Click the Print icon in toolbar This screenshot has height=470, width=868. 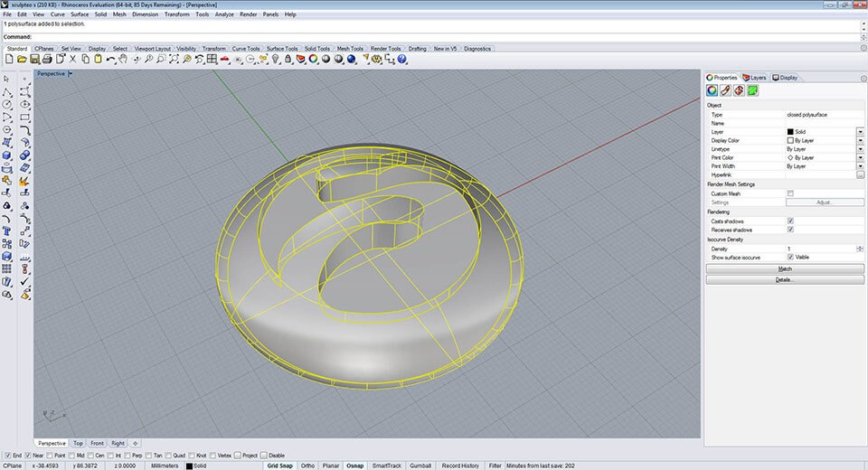point(47,59)
